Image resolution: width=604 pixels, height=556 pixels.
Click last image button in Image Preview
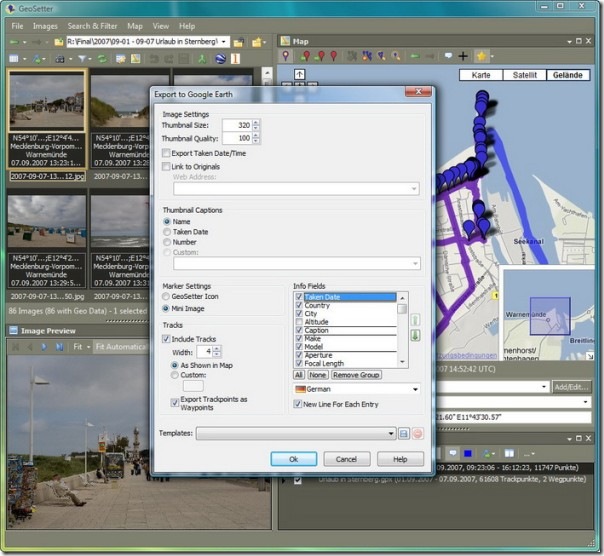point(59,347)
